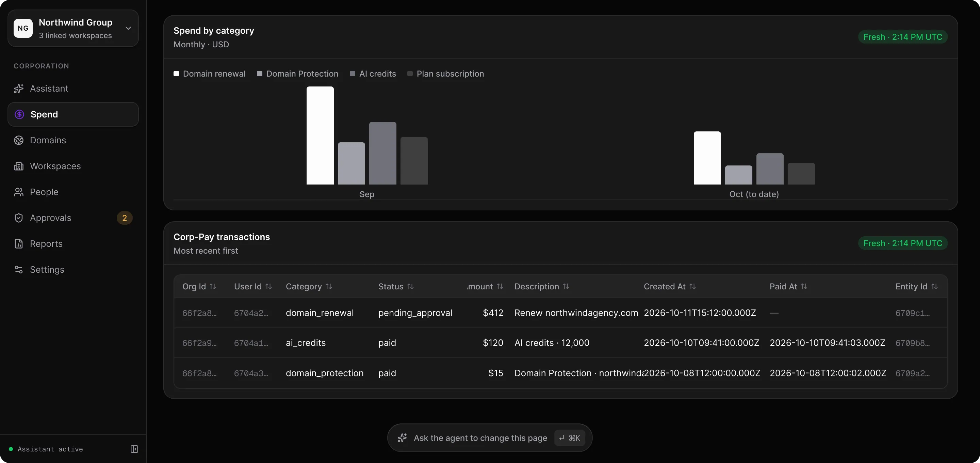Image resolution: width=980 pixels, height=463 pixels.
Task: Click the Fresh 2:14 PM UTC badge on Corp-Pay transactions
Action: (902, 243)
